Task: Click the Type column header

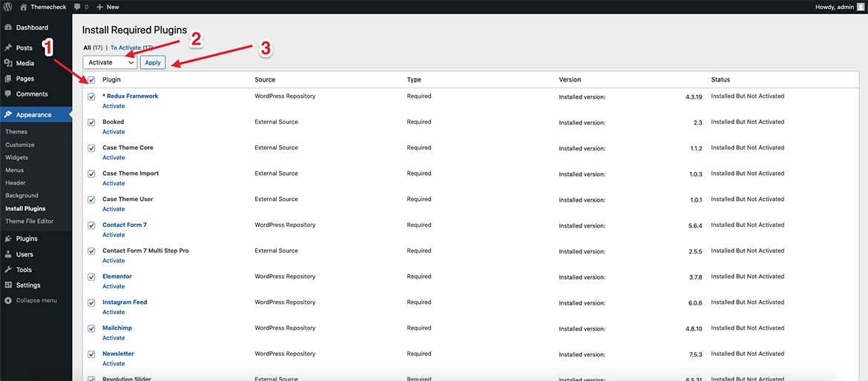Action: (414, 79)
